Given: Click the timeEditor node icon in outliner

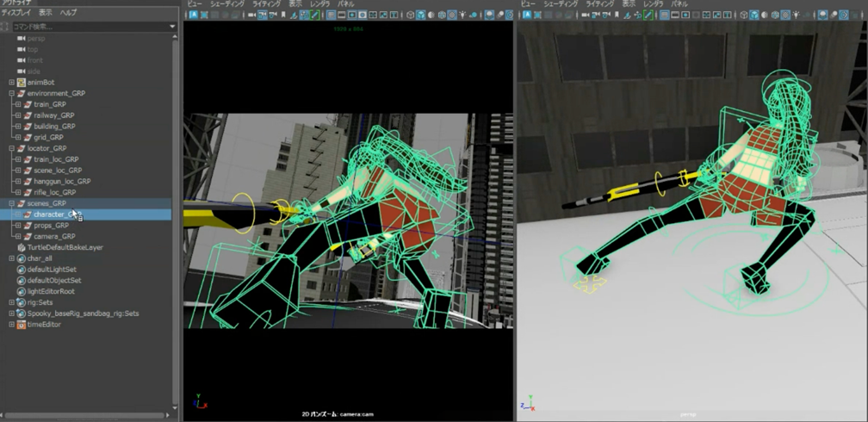Looking at the screenshot, I should pyautogui.click(x=22, y=325).
